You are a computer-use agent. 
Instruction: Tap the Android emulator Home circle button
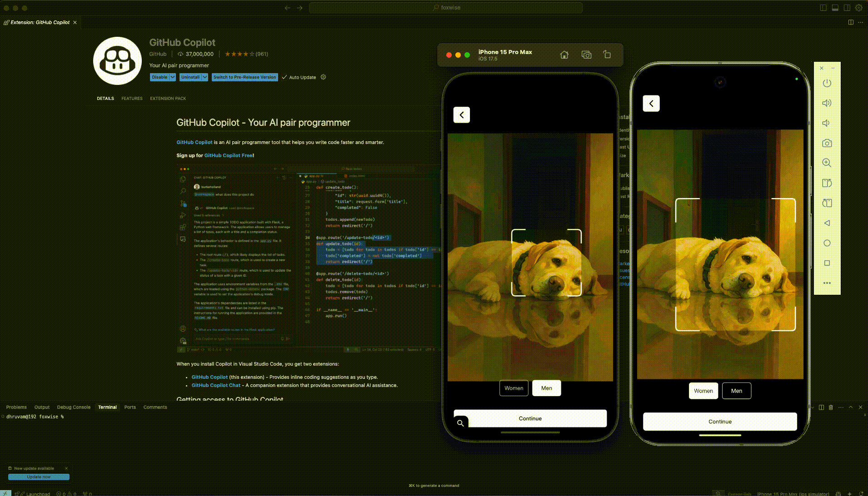[827, 243]
